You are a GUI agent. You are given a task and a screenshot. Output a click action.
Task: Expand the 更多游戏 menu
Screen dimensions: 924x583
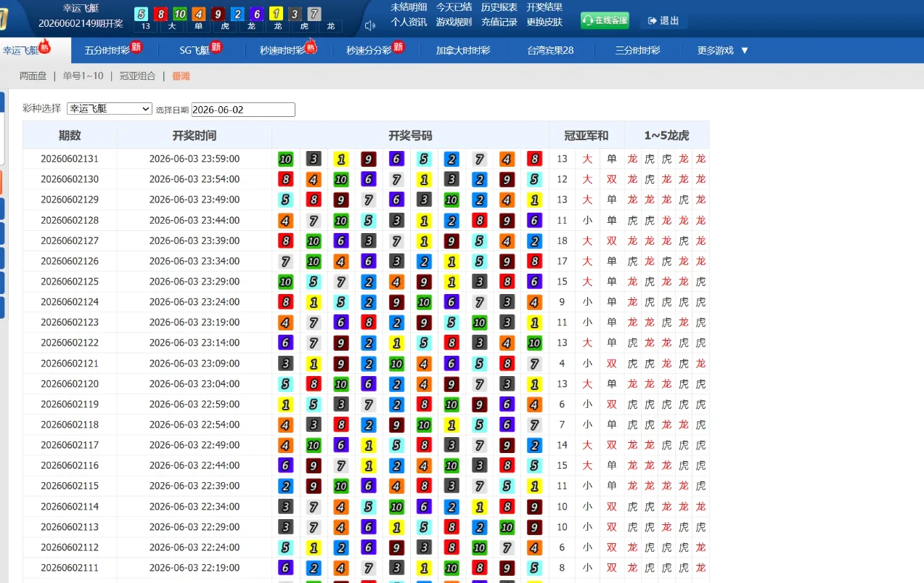tap(723, 50)
